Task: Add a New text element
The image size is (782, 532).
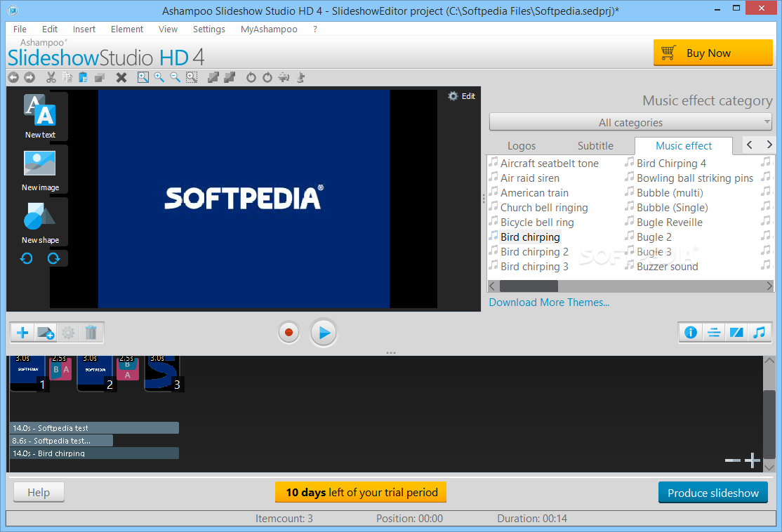Action: click(x=40, y=117)
